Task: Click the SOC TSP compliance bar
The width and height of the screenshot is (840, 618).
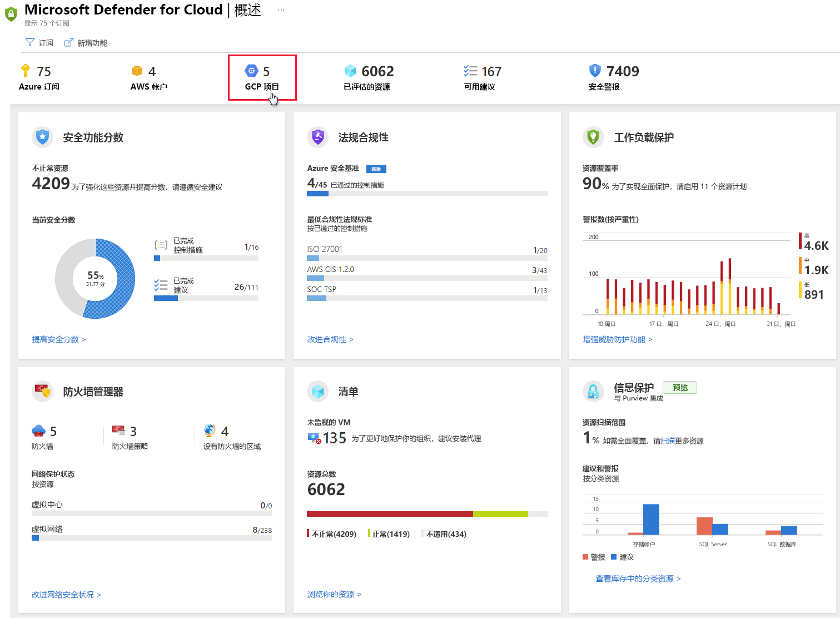Action: (x=427, y=298)
